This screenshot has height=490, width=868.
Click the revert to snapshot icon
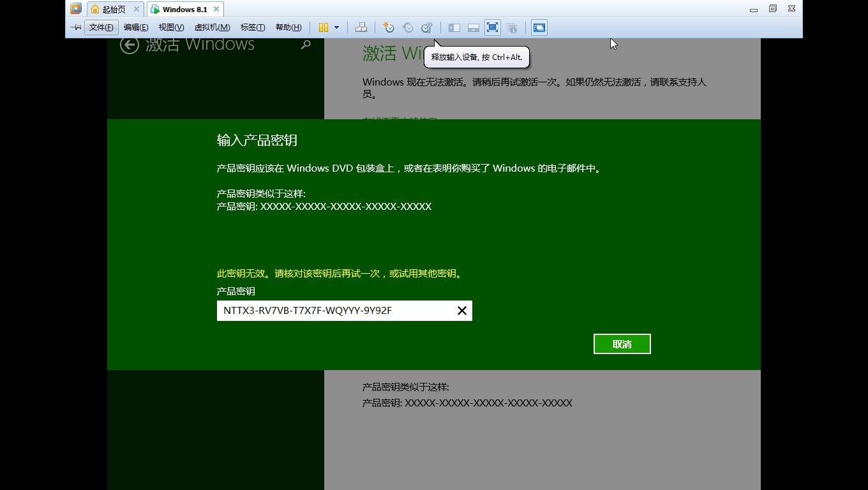[x=408, y=27]
